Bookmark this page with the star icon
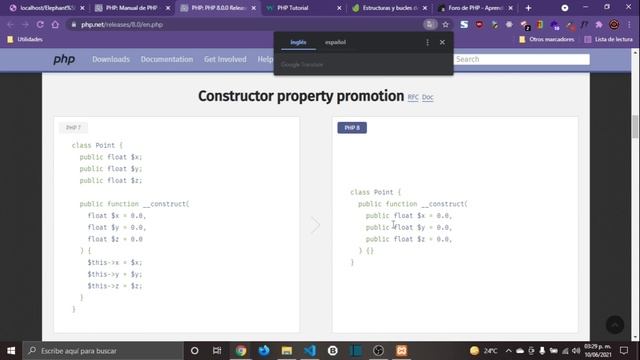Image resolution: width=640 pixels, height=360 pixels. [x=445, y=24]
